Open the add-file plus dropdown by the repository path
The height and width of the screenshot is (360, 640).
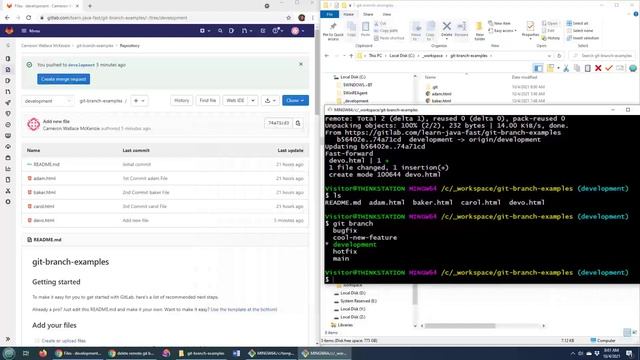(140, 101)
